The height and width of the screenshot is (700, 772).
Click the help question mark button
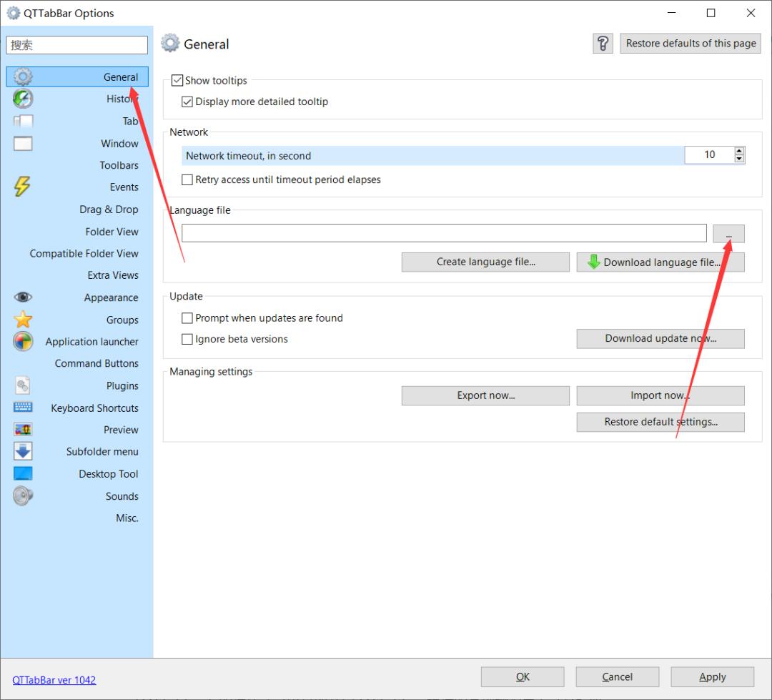[x=603, y=44]
